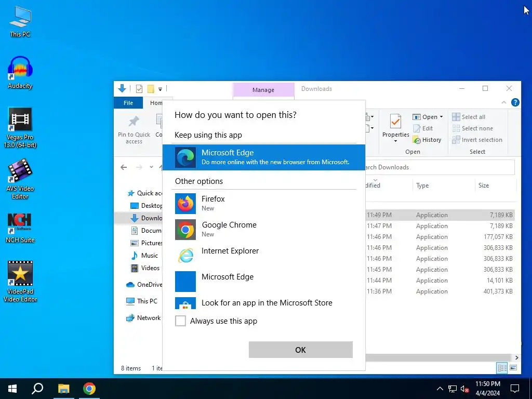Image resolution: width=532 pixels, height=399 pixels.
Task: Open Music folder in navigation pane
Action: pyautogui.click(x=144, y=256)
